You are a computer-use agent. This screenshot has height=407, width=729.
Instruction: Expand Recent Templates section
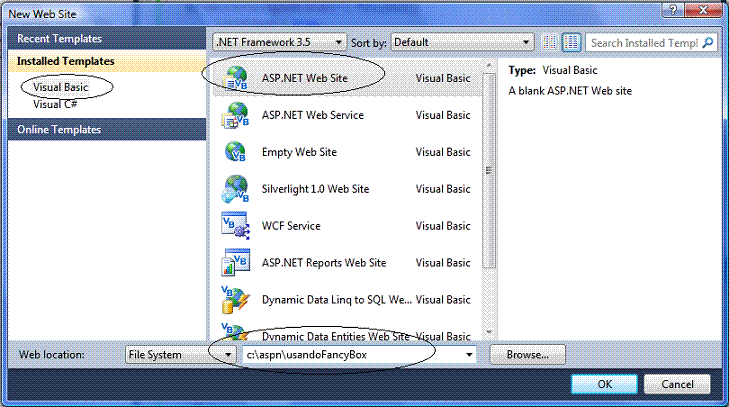point(106,39)
